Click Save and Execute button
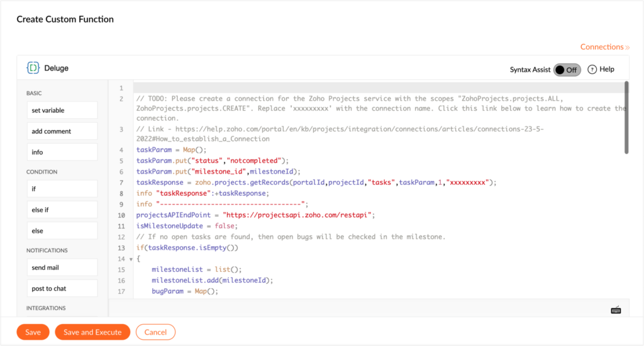Viewport: 644px width, 346px height. pyautogui.click(x=92, y=332)
